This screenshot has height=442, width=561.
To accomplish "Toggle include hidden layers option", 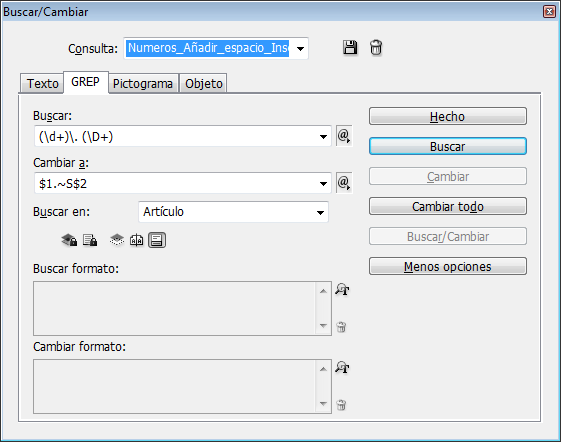I will pyautogui.click(x=117, y=240).
